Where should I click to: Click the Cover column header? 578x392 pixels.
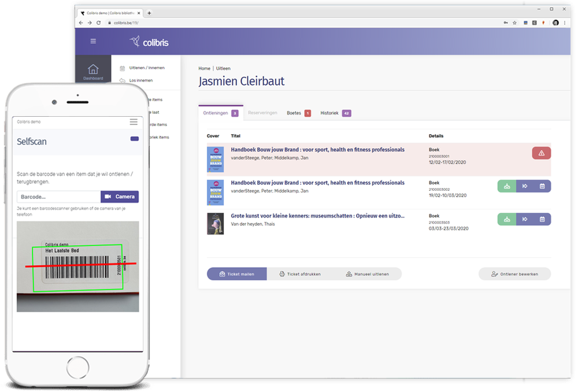pos(213,136)
